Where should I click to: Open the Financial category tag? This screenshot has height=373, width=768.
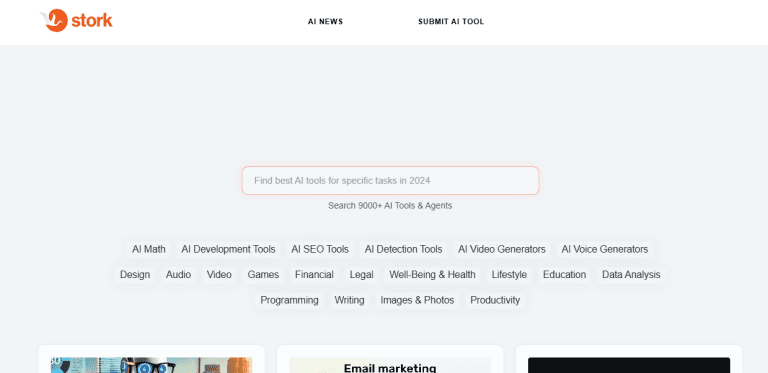[314, 275]
